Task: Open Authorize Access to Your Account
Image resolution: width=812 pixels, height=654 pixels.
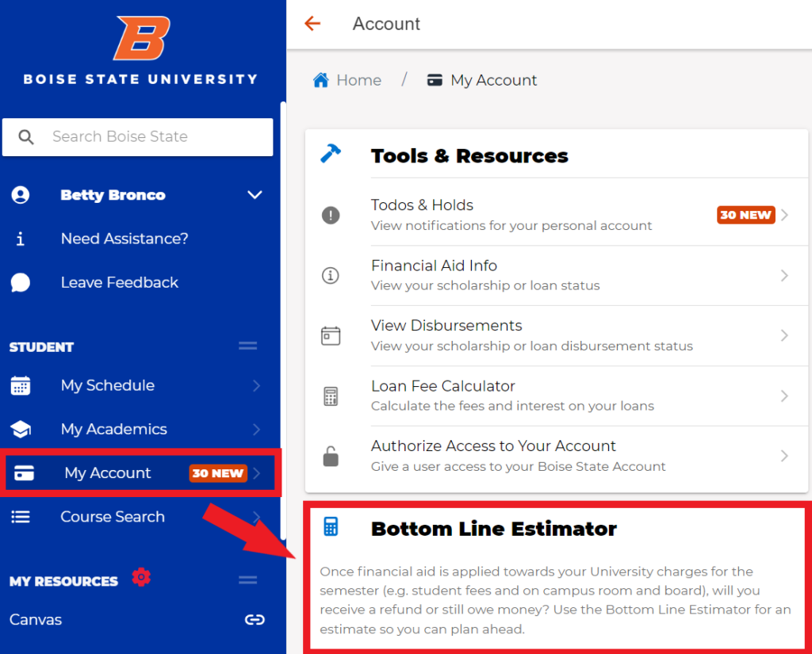Action: [x=556, y=456]
